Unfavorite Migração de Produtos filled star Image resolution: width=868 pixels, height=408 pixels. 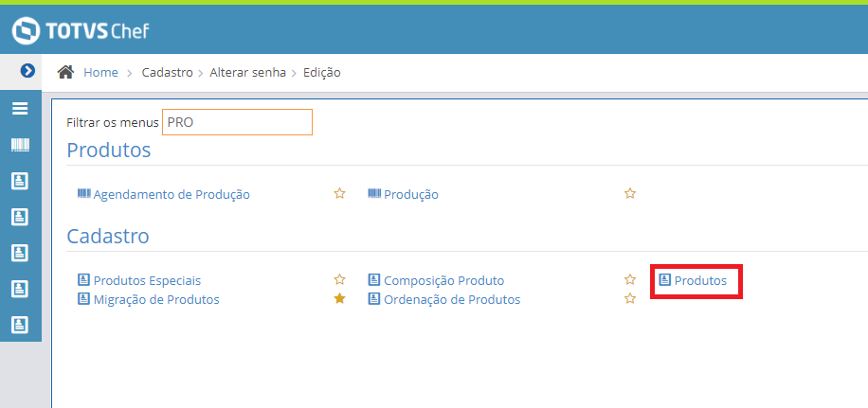(x=339, y=298)
